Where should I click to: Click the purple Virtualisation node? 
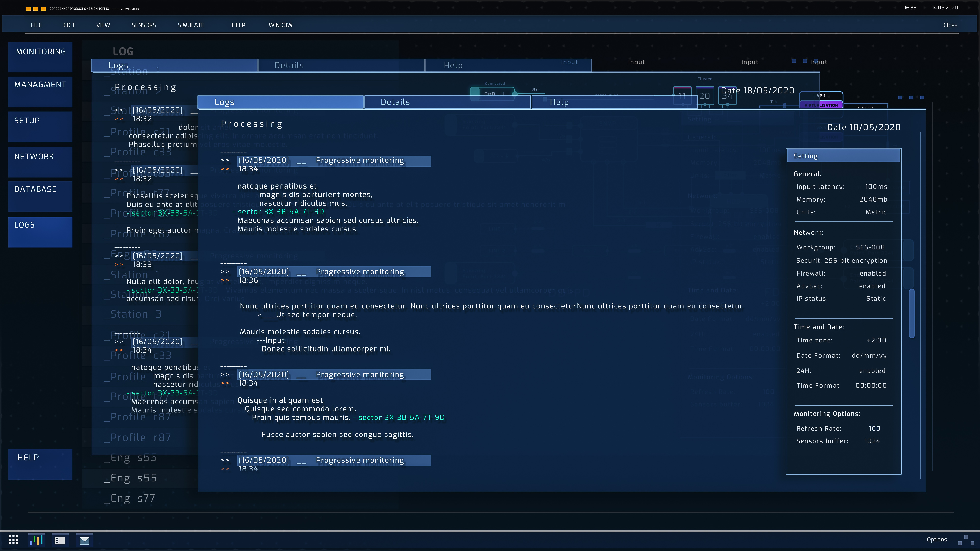pos(821,105)
